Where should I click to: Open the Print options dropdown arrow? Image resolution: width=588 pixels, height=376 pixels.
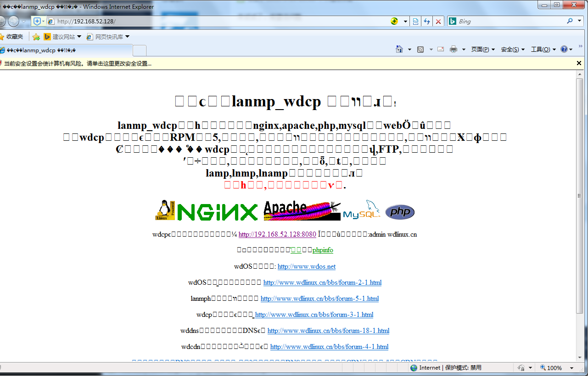coord(464,50)
